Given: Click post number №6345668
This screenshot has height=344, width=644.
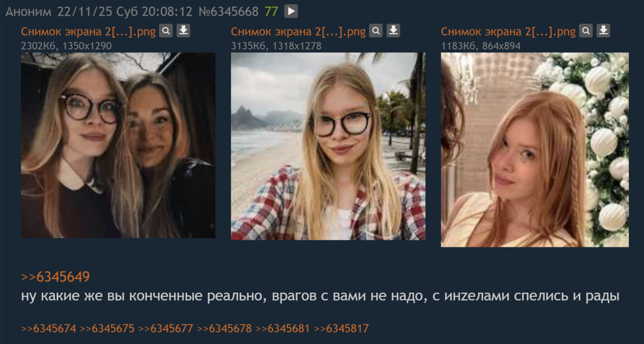Looking at the screenshot, I should coord(228,11).
